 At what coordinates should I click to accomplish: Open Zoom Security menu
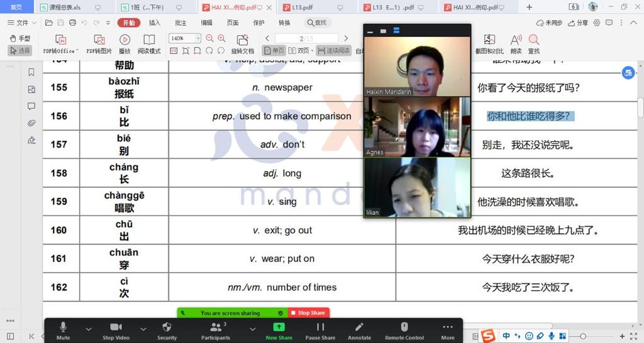pos(167,330)
